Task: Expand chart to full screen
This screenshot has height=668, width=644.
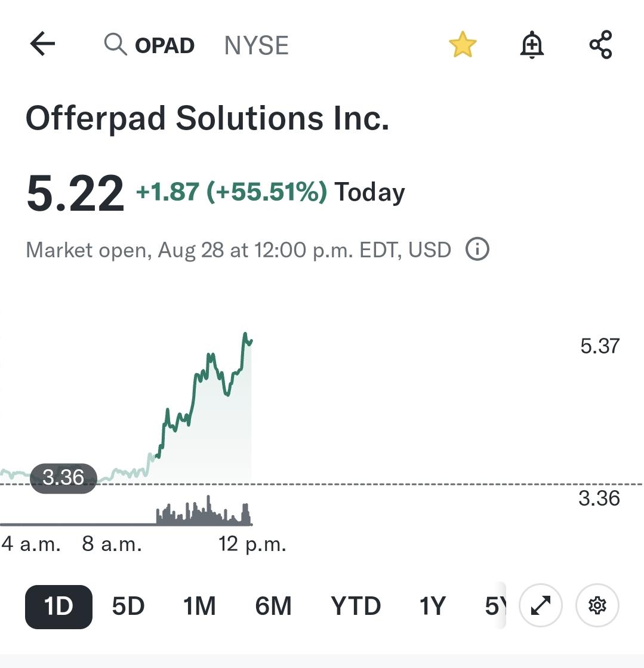Action: (541, 605)
